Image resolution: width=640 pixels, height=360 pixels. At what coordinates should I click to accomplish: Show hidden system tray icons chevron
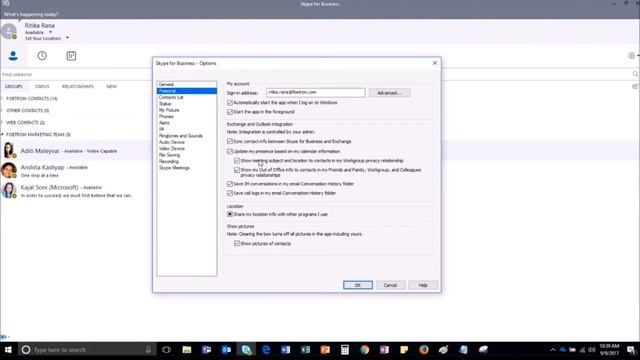[x=553, y=350]
